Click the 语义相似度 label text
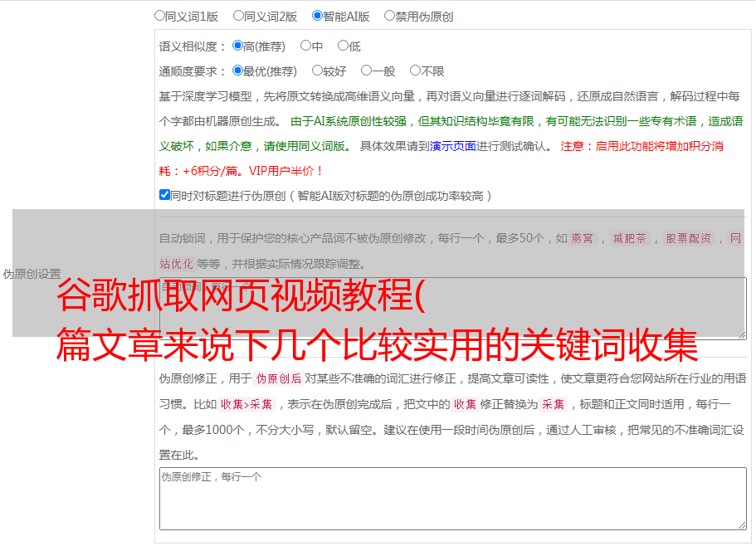756x546 pixels. point(193,46)
